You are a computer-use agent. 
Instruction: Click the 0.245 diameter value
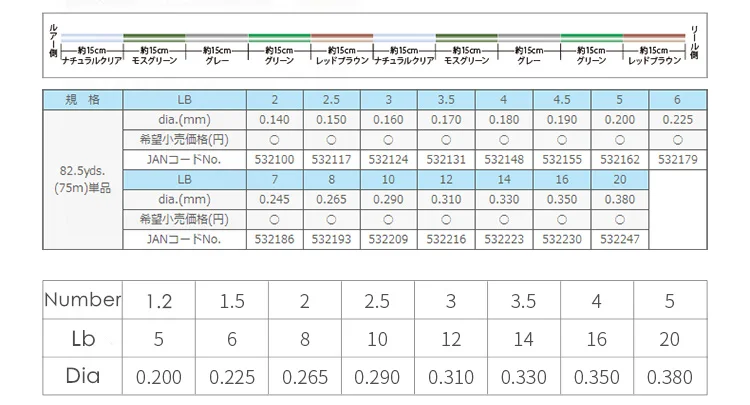pos(275,199)
